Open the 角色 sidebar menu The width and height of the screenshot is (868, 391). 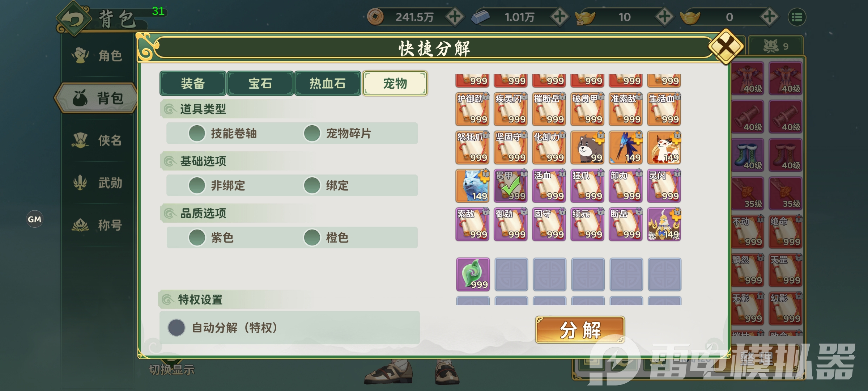click(98, 55)
